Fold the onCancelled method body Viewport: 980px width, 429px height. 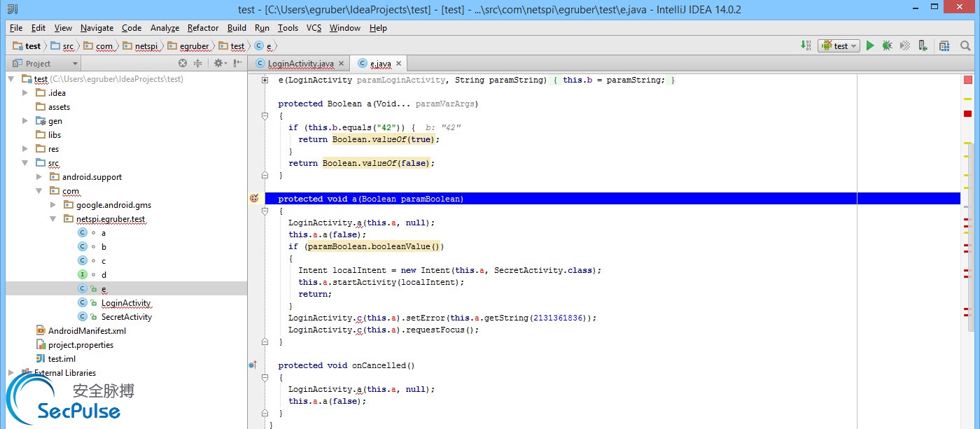265,377
